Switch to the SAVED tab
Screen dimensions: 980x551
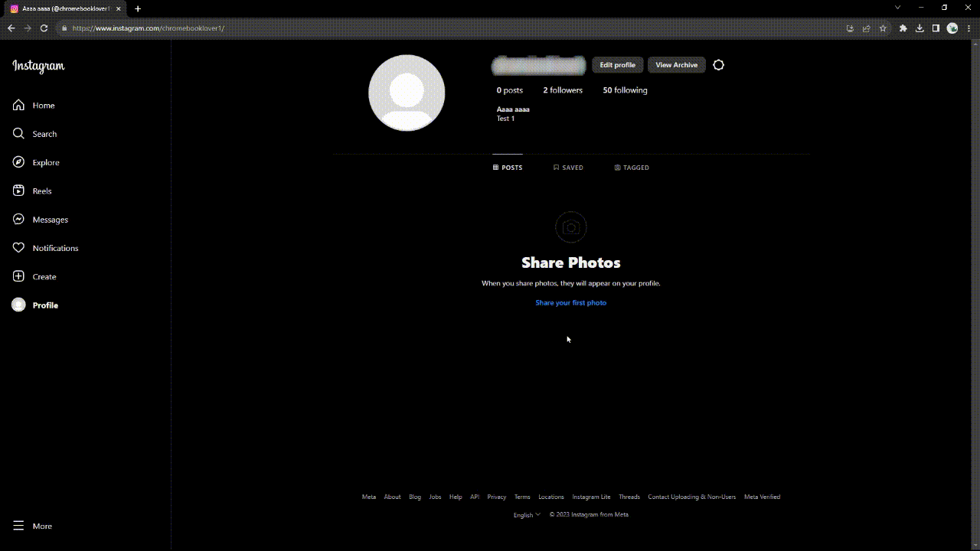point(568,167)
